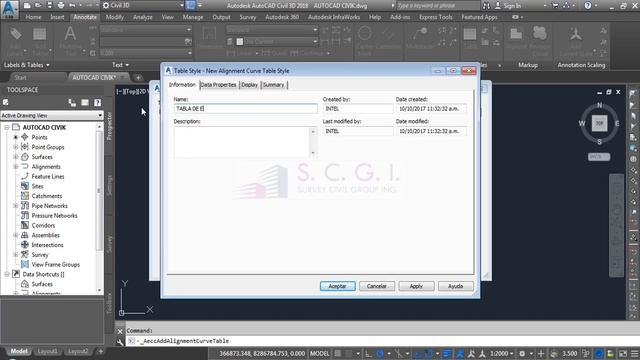Click the Plot printer quick-access icon
Viewport: 640px width, 360px height.
[x=61, y=6]
